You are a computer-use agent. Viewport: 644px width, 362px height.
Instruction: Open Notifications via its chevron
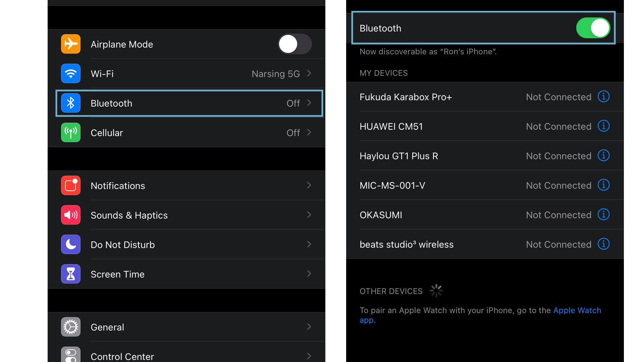(309, 185)
